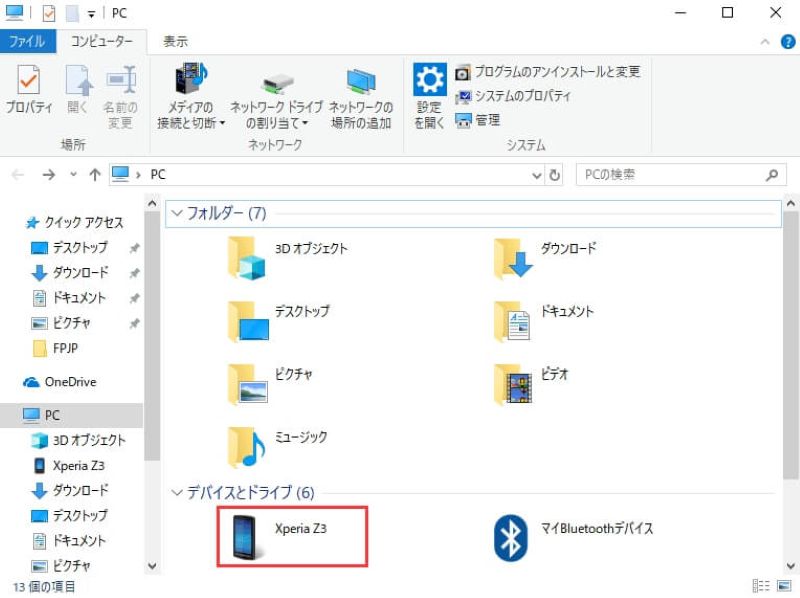Viewport: 800px width, 598px height.
Task: Click ネットワークの場所の追加 icon
Action: (359, 95)
